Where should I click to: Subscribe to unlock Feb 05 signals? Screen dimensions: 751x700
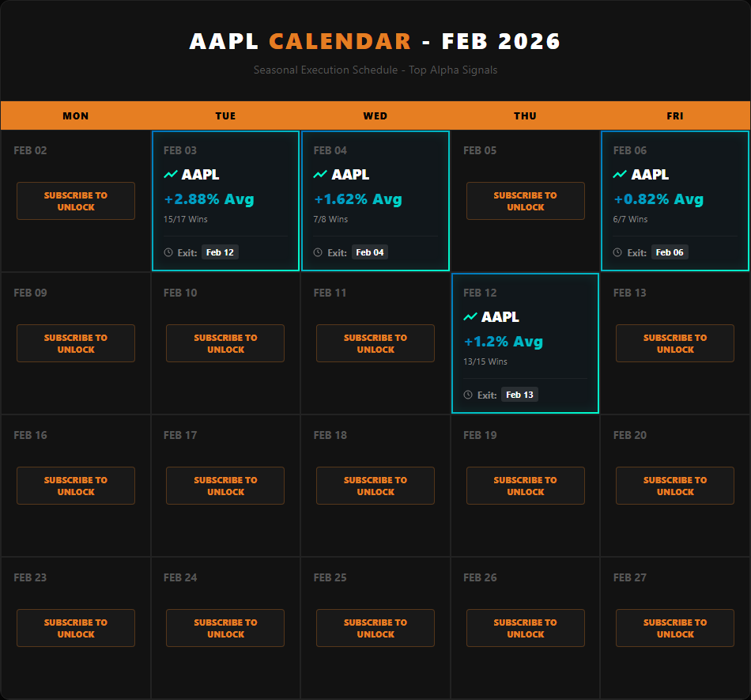pos(525,201)
